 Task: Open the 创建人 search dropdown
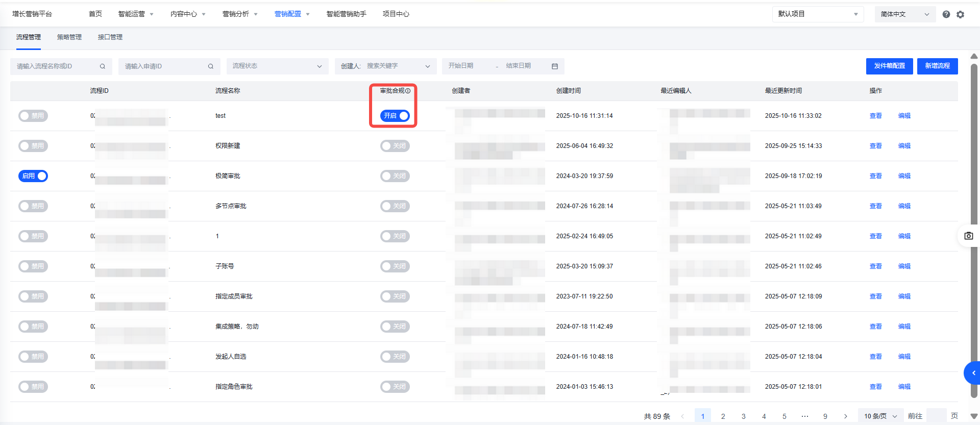point(386,66)
